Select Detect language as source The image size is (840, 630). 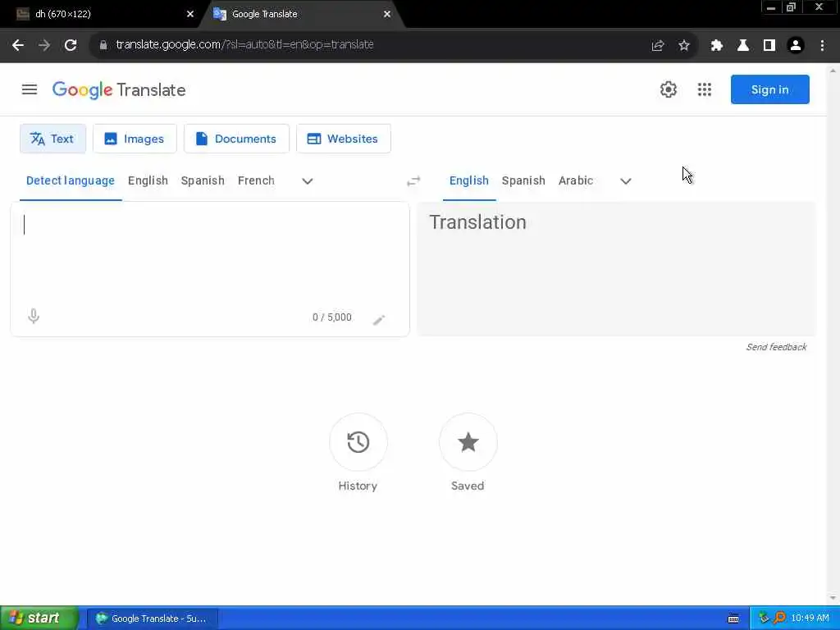(71, 180)
